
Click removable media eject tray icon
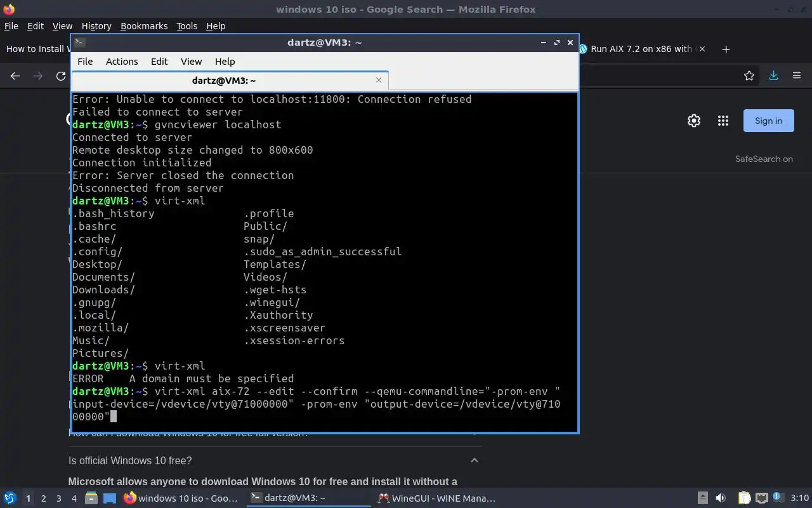click(x=702, y=498)
